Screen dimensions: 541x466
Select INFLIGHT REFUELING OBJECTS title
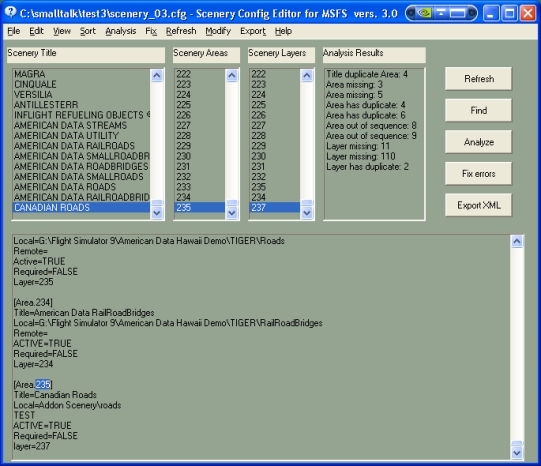tap(81, 115)
